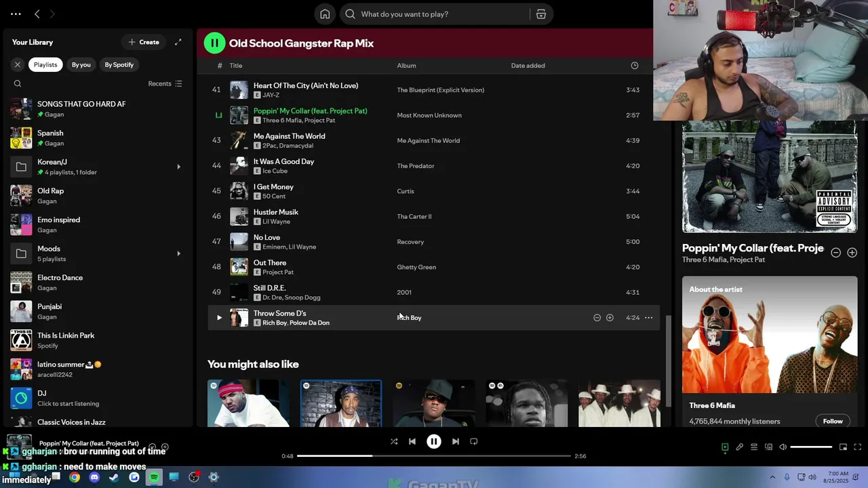
Task: Open the Spanish playlist
Action: 98,138
